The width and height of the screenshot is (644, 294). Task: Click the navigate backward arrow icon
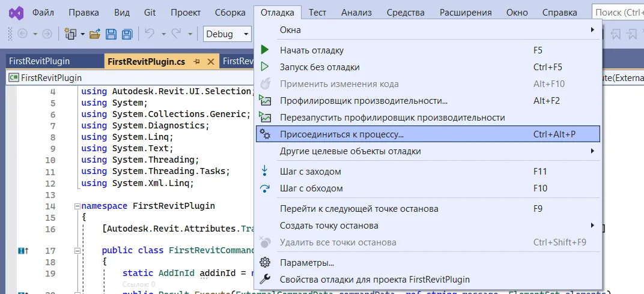point(22,34)
